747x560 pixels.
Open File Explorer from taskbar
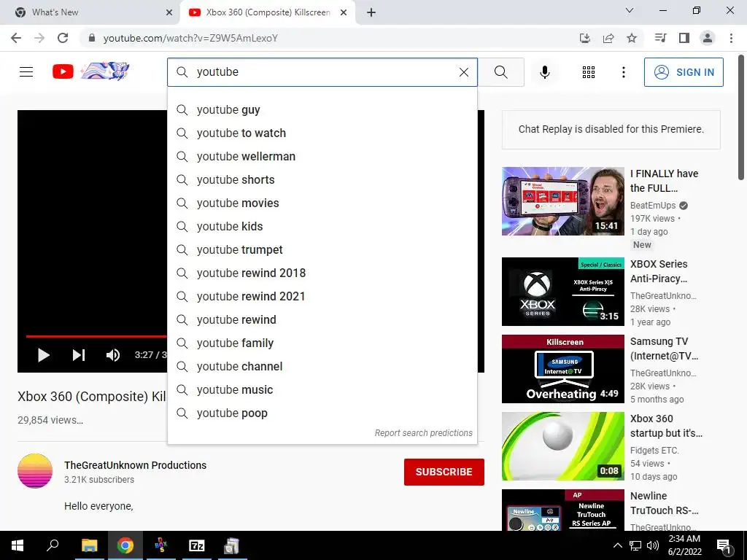click(89, 545)
